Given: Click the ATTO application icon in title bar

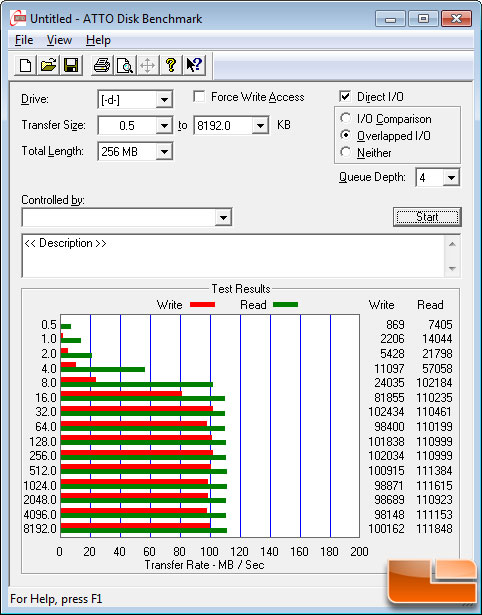Looking at the screenshot, I should 18,18.
